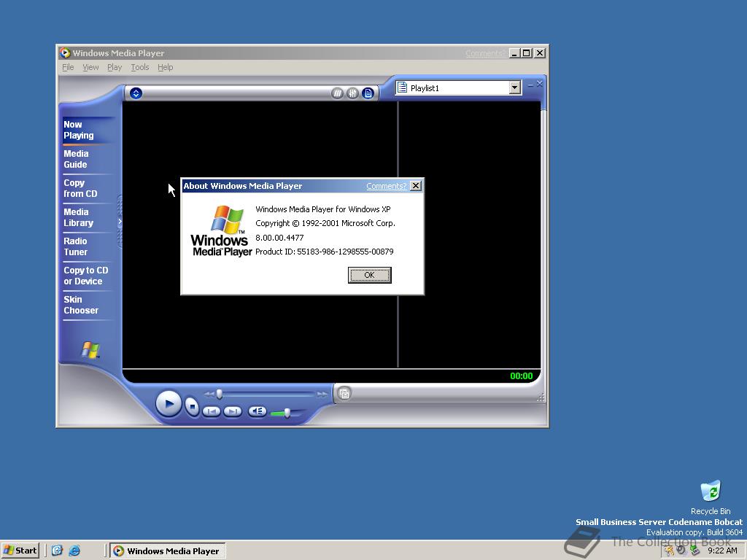
Task: Click the 00:00 elapsed time display
Action: (x=521, y=376)
